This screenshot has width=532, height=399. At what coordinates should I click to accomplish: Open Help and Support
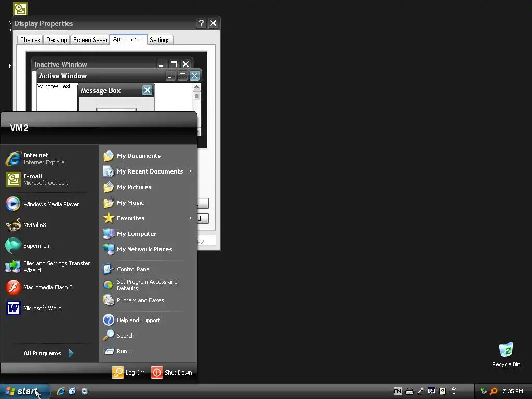[x=148, y=320]
